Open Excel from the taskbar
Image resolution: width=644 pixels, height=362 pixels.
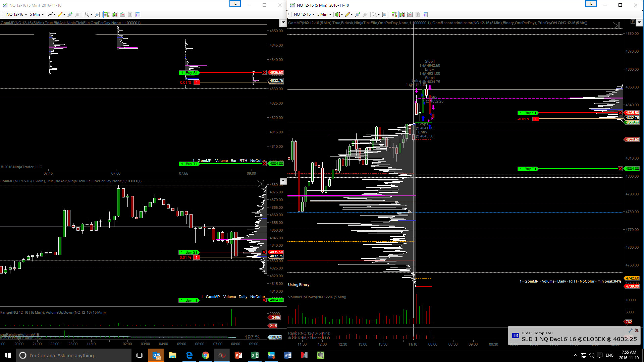click(255, 355)
